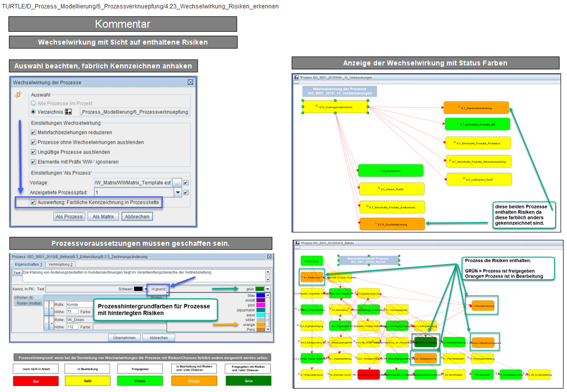Select the Verzeichnis radio button

33,112
